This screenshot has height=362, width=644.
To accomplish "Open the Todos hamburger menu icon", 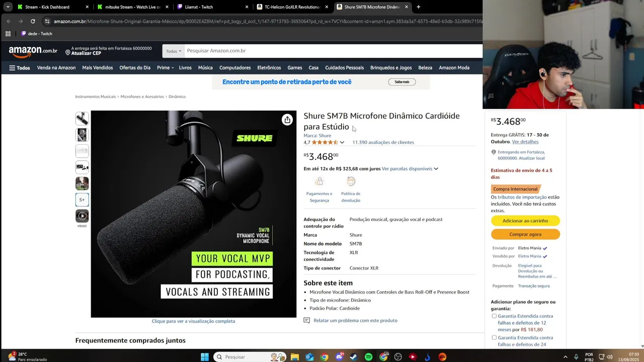I will pyautogui.click(x=12, y=68).
